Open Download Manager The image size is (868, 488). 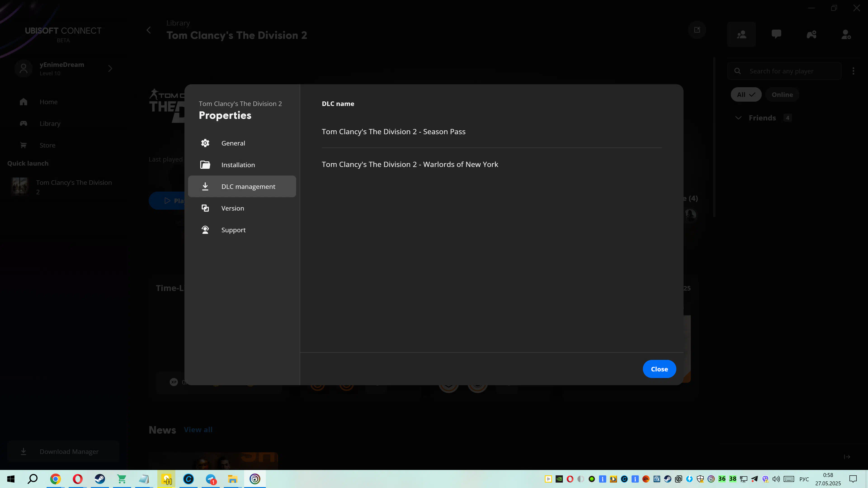63,452
